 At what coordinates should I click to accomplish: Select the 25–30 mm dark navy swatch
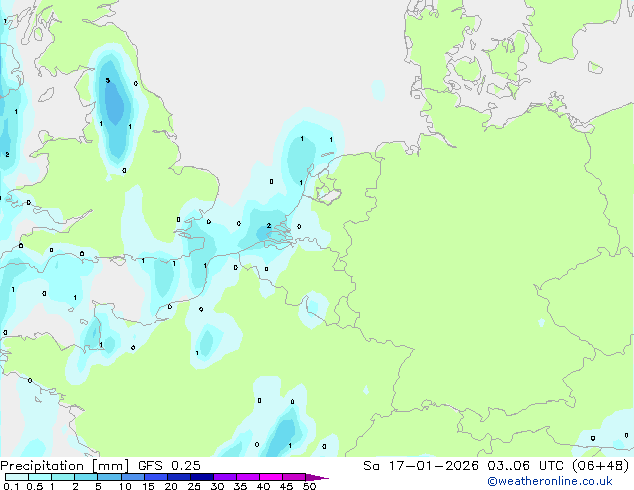pos(202,477)
